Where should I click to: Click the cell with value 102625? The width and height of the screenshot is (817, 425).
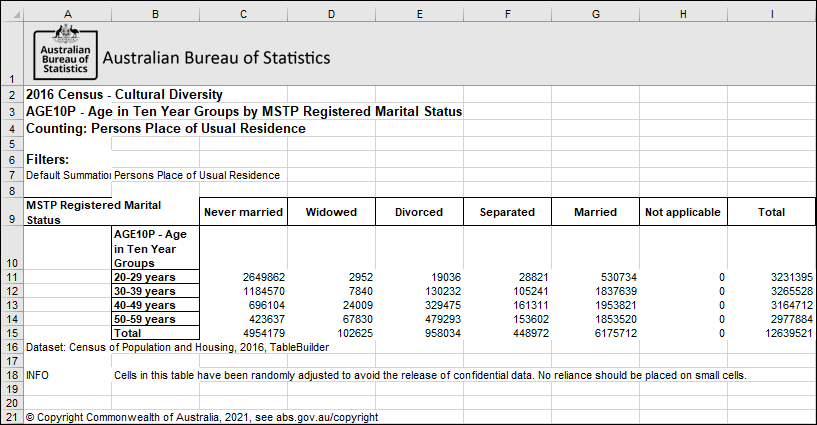pyautogui.click(x=331, y=333)
